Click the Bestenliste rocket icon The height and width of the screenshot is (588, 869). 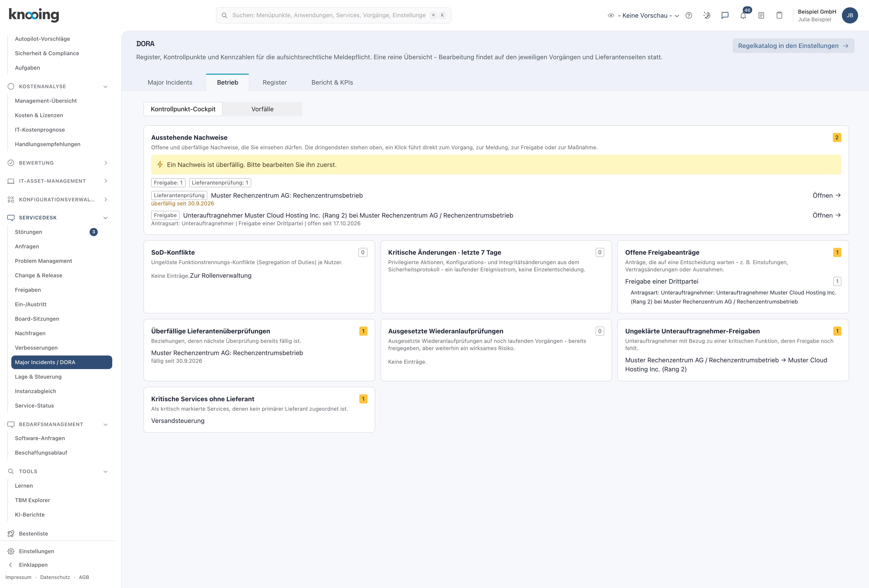[x=11, y=533]
